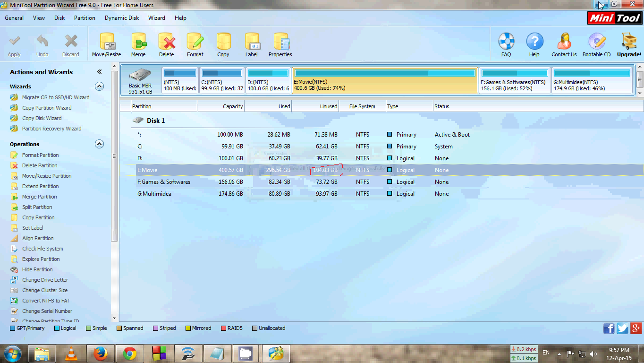Image resolution: width=644 pixels, height=363 pixels.
Task: Choose Extend Partition operation
Action: 41,186
